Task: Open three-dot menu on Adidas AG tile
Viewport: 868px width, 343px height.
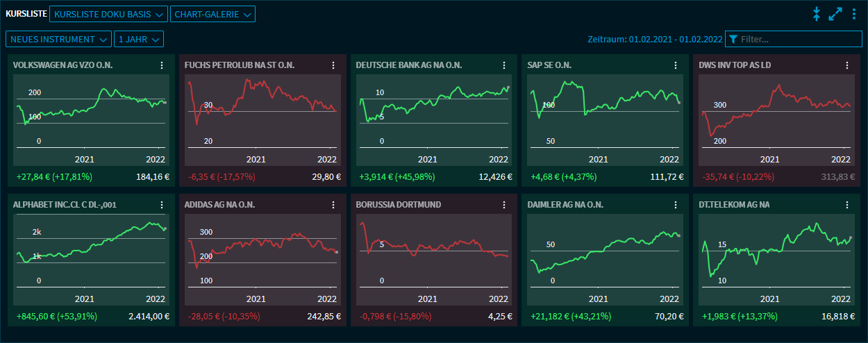Action: 333,205
